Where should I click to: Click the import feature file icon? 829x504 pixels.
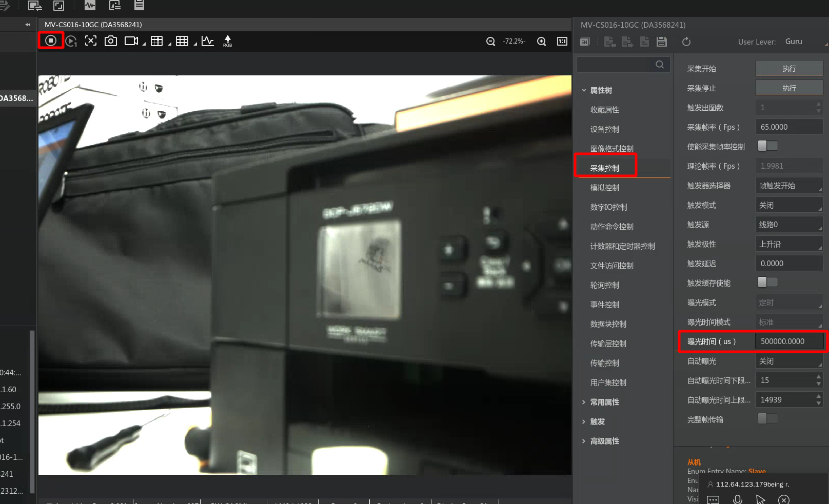(x=610, y=42)
